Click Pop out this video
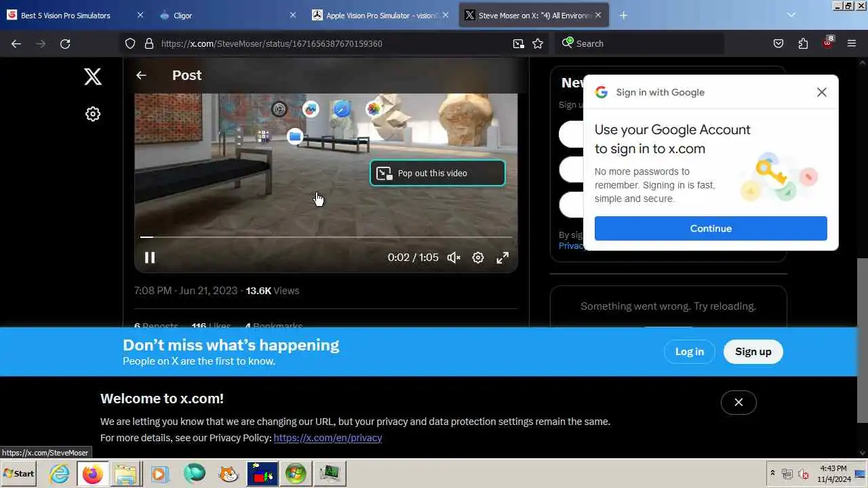 (x=437, y=173)
